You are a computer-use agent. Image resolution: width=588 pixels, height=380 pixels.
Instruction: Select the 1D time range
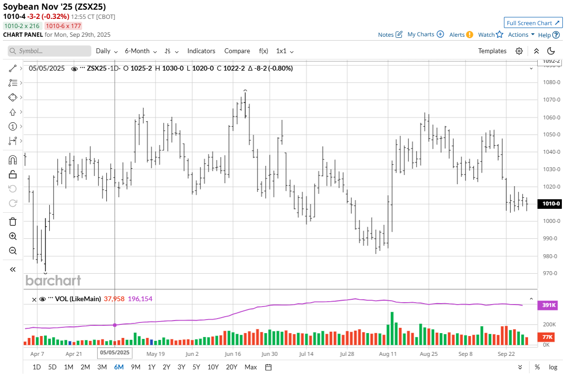click(x=37, y=367)
